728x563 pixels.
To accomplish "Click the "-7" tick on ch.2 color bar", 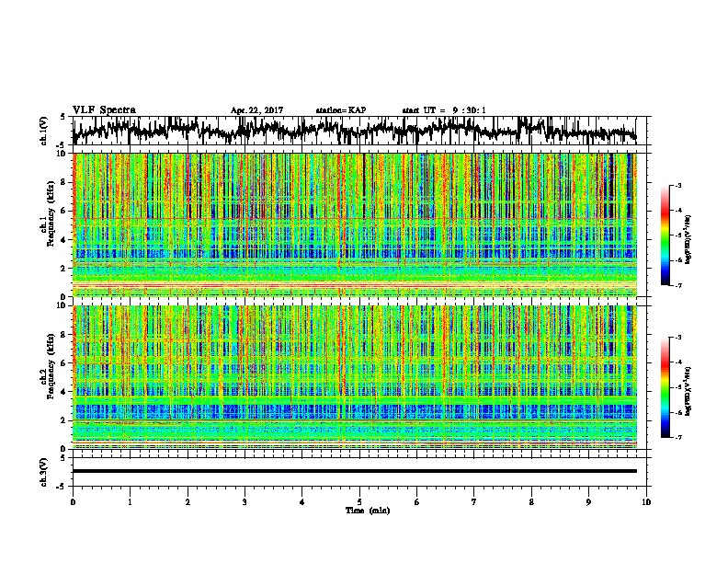I will [677, 437].
